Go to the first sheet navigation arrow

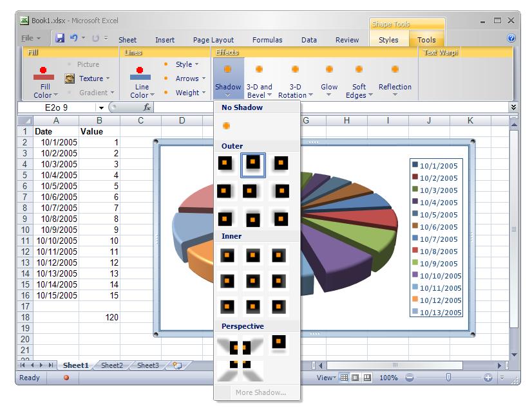(23, 365)
